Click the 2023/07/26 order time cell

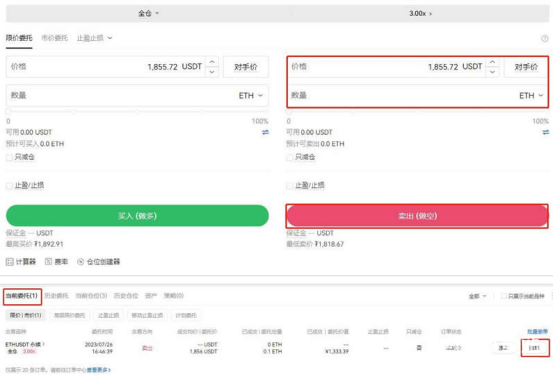click(x=99, y=348)
